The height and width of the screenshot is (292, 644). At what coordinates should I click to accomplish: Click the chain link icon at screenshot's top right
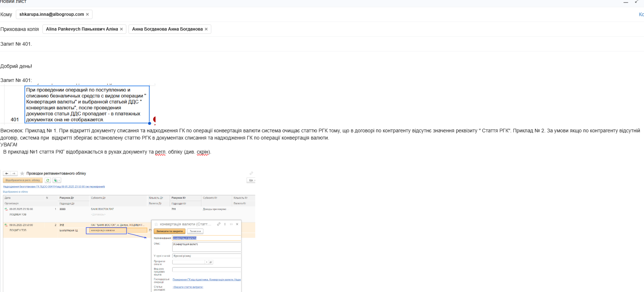pos(251,173)
